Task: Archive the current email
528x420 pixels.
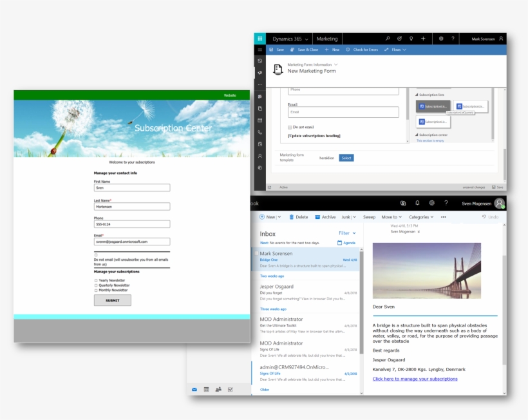Action: tap(325, 217)
